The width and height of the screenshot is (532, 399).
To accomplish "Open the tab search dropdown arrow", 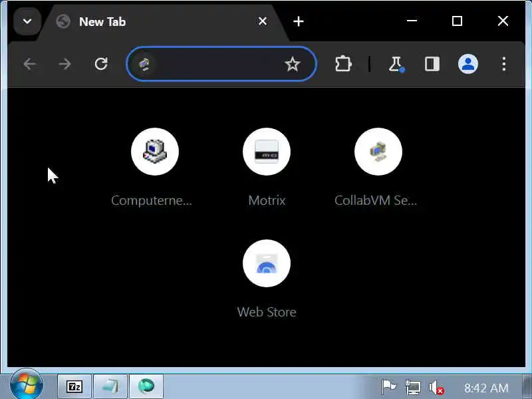I will pyautogui.click(x=27, y=21).
